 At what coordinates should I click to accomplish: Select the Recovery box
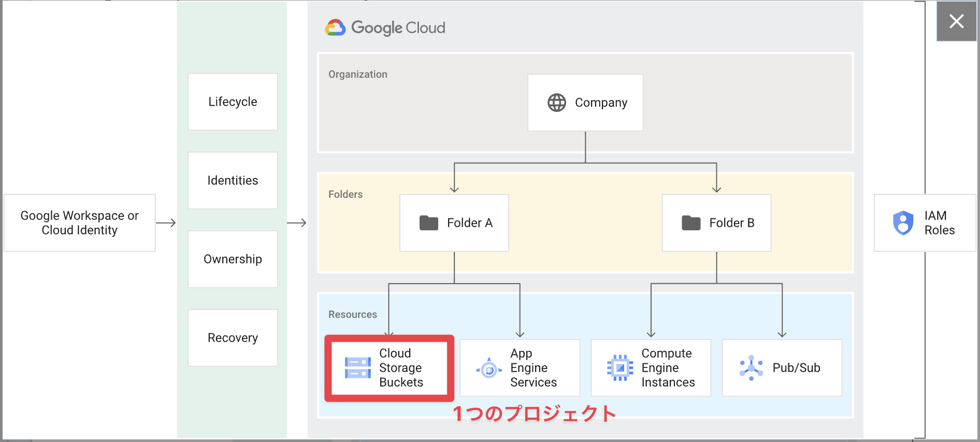(x=233, y=338)
